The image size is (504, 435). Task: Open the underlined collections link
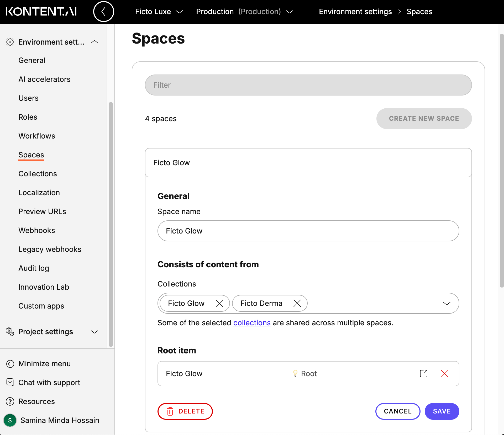tap(252, 323)
